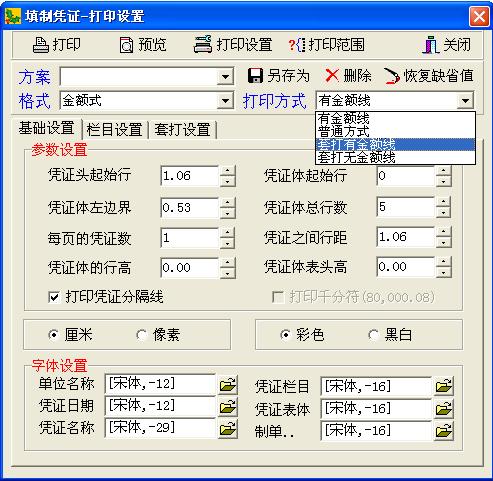Click the red X 删除 icon
This screenshot has height=481, width=493.
point(332,76)
